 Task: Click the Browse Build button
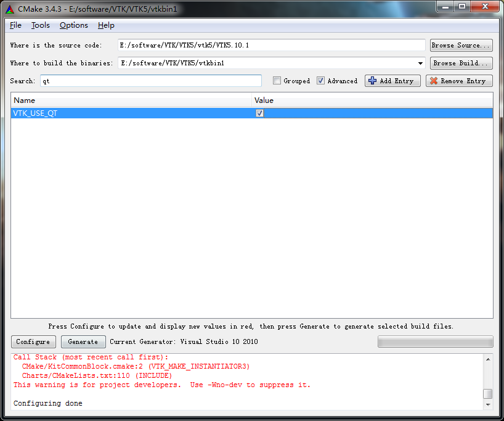coord(461,63)
